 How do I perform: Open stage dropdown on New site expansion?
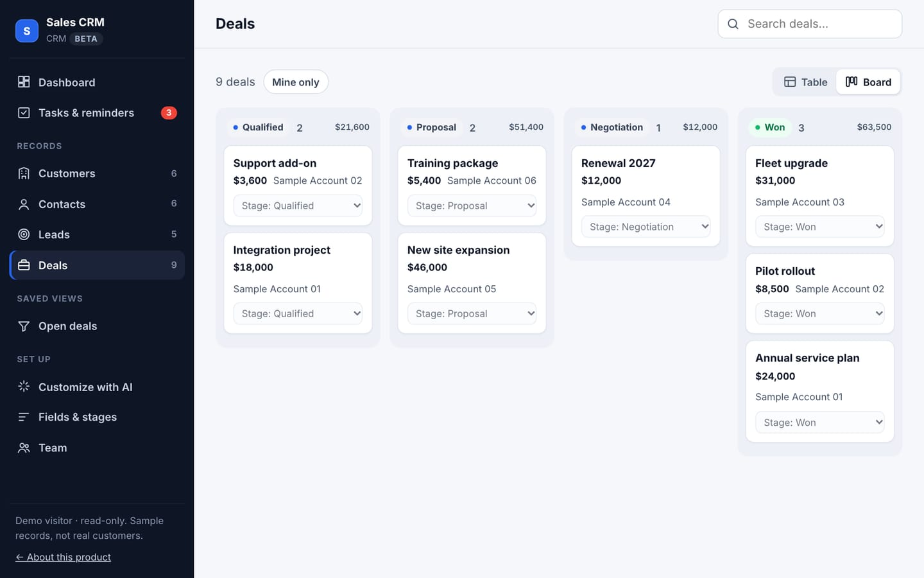click(472, 313)
